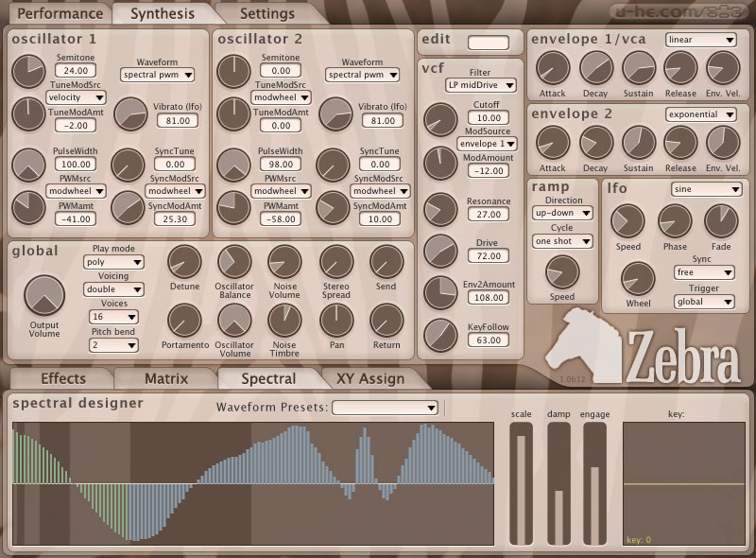756x558 pixels.
Task: Click the spectral key display panel
Action: (x=684, y=483)
